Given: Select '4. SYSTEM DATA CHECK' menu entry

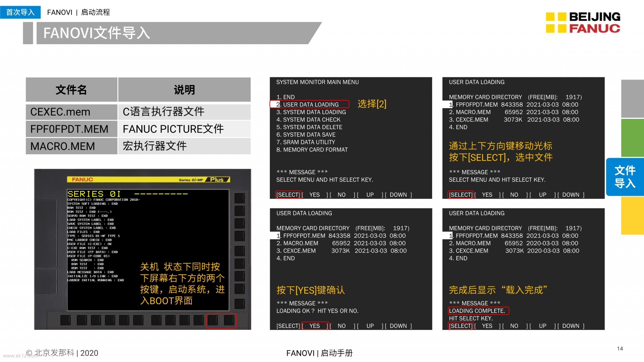Looking at the screenshot, I should [308, 120].
